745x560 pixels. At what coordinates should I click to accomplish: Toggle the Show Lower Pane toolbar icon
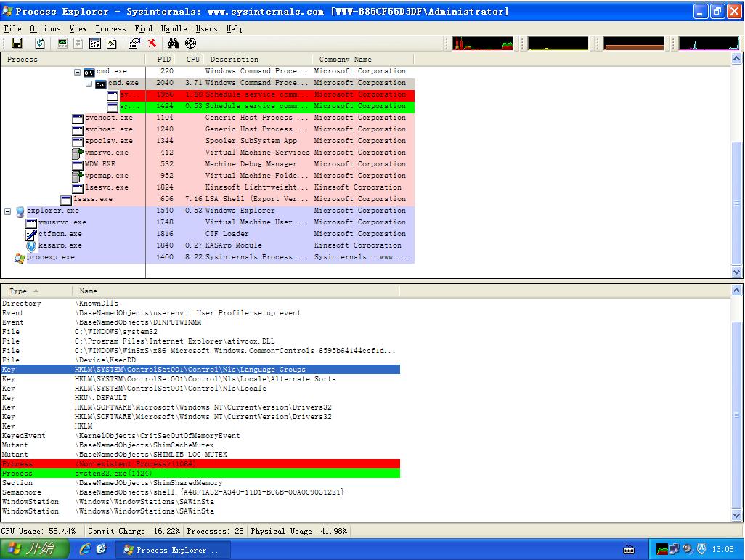(x=94, y=44)
